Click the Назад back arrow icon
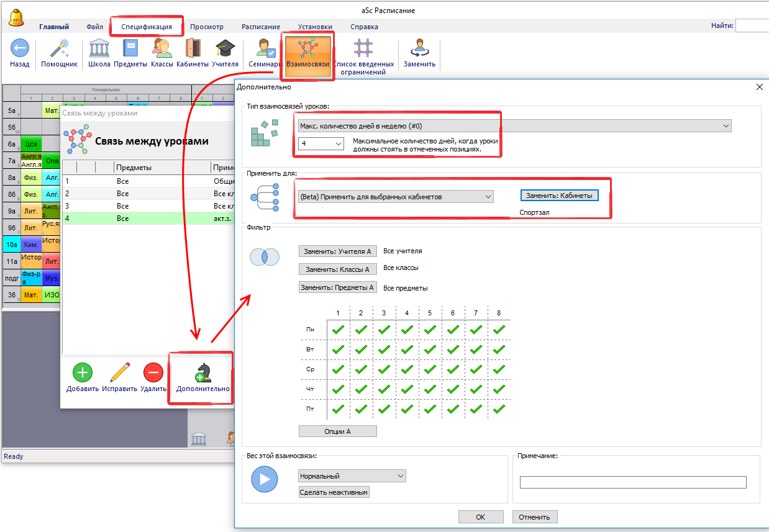 (19, 49)
